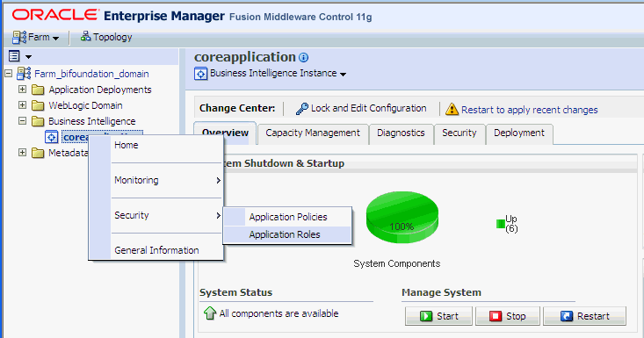644x338 pixels.
Task: Switch to the Security tab
Action: pos(459,133)
